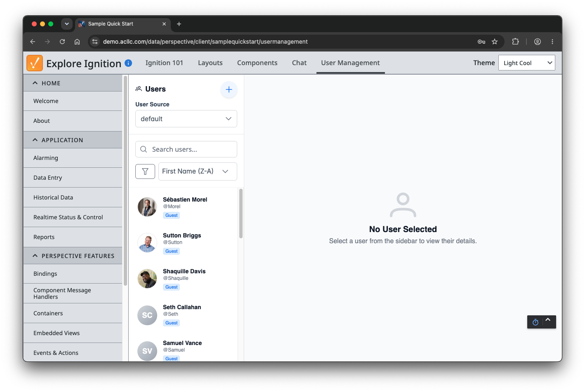The height and width of the screenshot is (392, 585).
Task: Open the user filter funnel button
Action: pos(145,171)
